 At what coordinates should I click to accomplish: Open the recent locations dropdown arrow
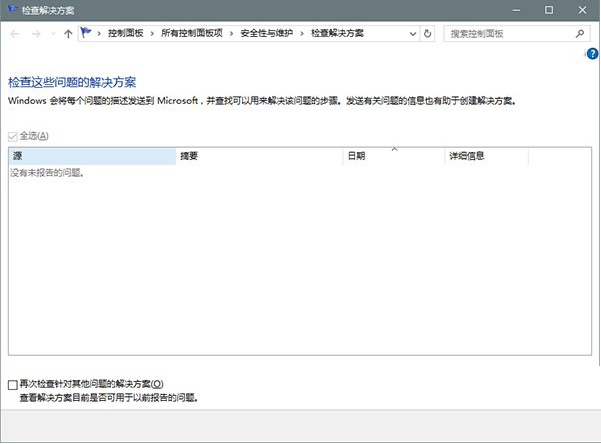pyautogui.click(x=53, y=34)
